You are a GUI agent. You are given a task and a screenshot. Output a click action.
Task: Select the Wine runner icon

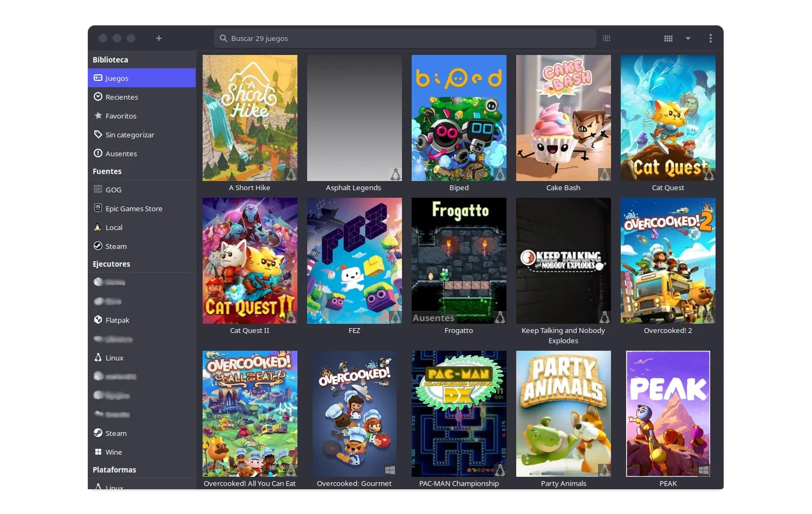(x=98, y=452)
